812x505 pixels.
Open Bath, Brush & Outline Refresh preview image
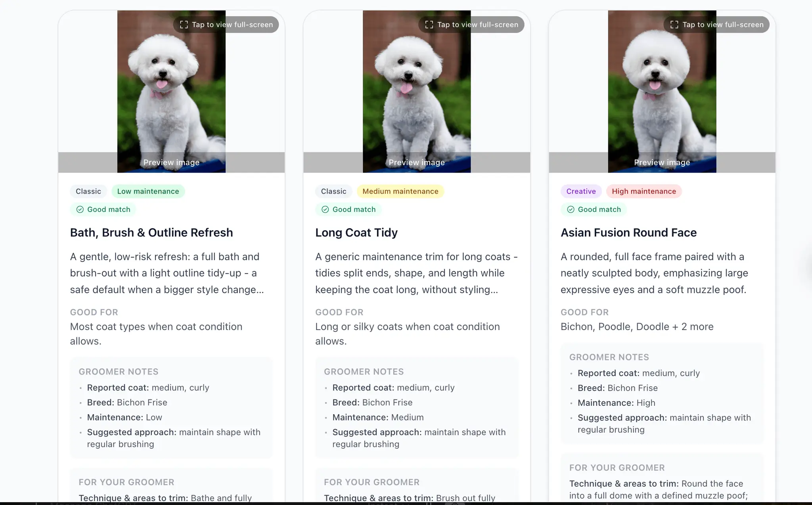point(171,91)
